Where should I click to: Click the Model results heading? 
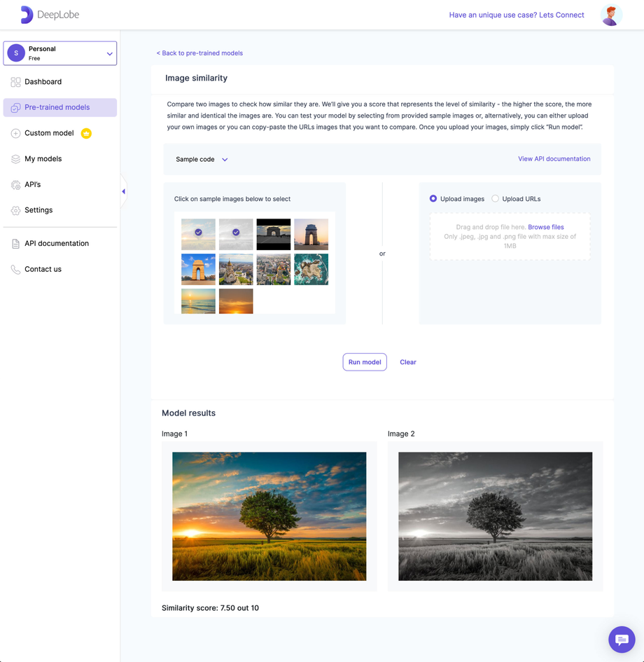pos(188,413)
